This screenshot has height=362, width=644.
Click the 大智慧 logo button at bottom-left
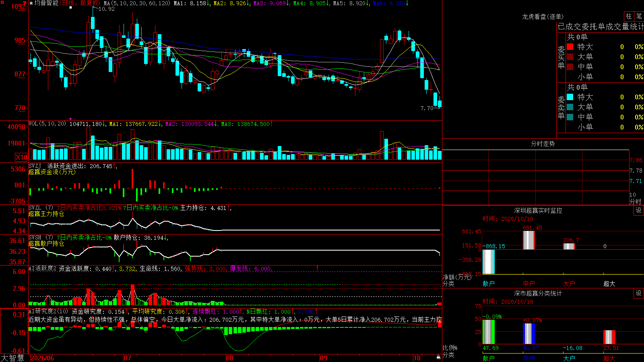pyautogui.click(x=12, y=358)
